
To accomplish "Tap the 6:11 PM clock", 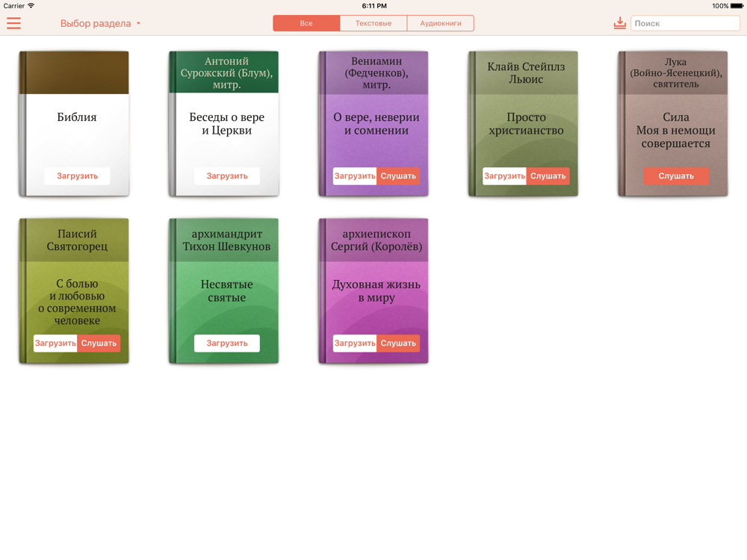I will (374, 6).
